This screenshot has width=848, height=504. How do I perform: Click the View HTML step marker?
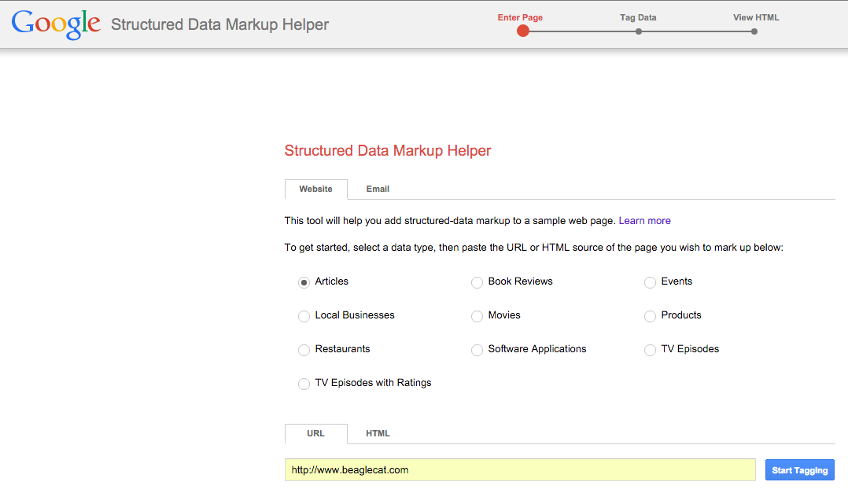point(754,31)
